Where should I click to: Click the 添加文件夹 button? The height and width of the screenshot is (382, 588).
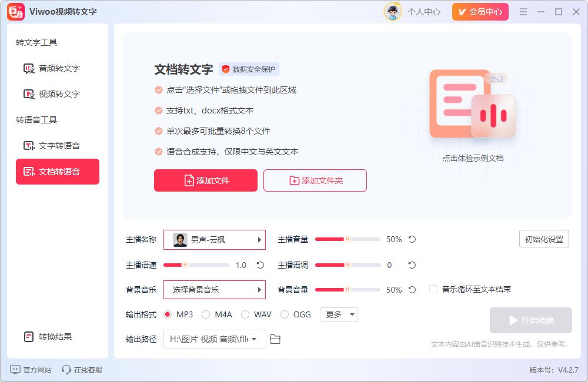click(315, 180)
